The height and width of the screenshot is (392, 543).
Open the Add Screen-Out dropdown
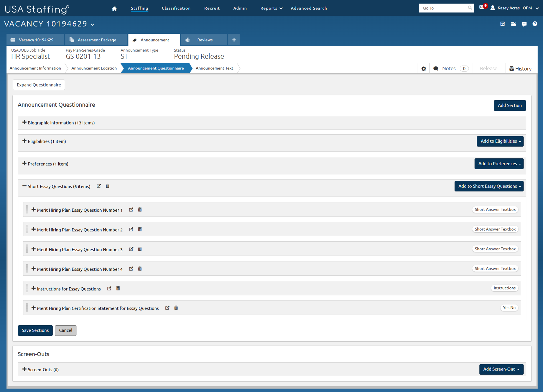(501, 369)
